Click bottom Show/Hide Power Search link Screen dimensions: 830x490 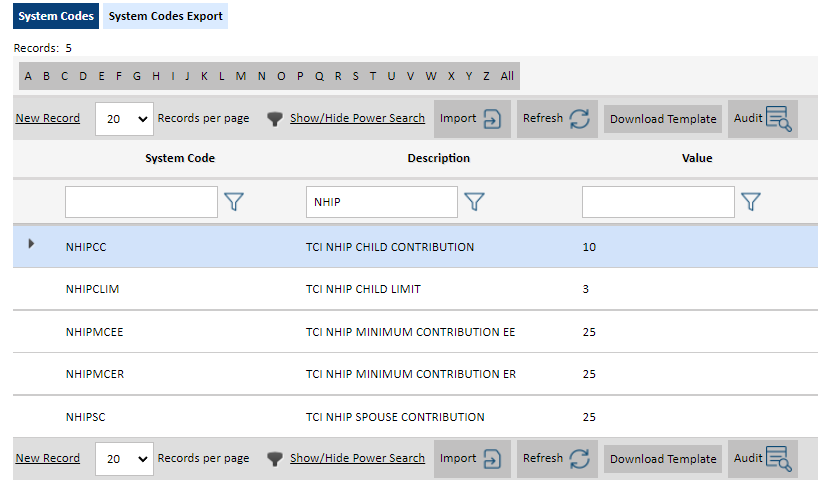(x=357, y=458)
